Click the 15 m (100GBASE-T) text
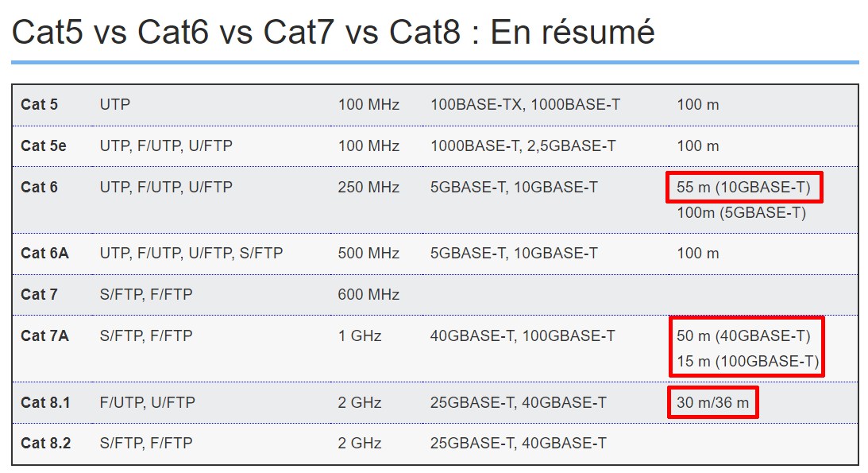 tap(747, 361)
